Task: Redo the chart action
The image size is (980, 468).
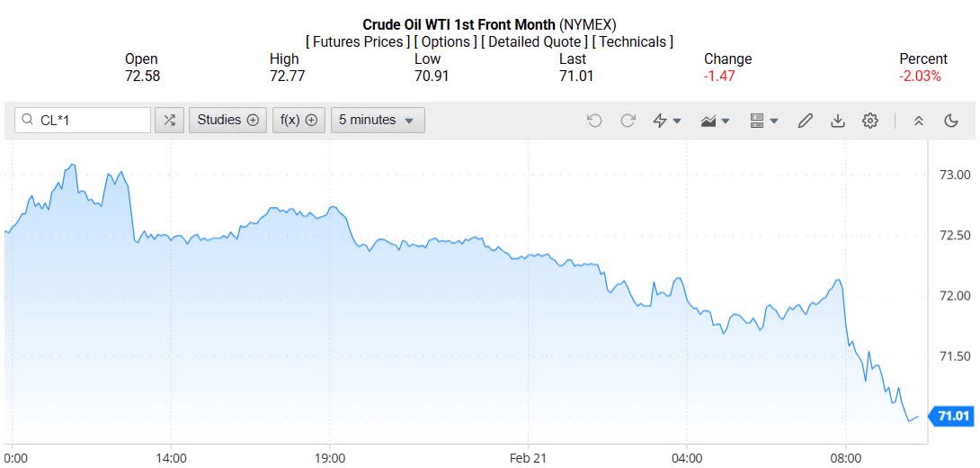Action: click(x=628, y=120)
